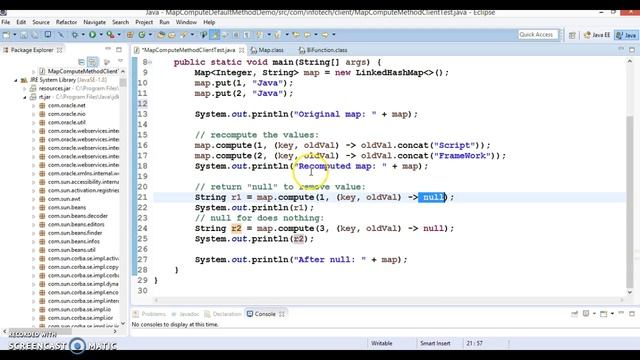This screenshot has width=640, height=360.
Task: Click the Forward navigation arrow icon
Action: (x=325, y=35)
